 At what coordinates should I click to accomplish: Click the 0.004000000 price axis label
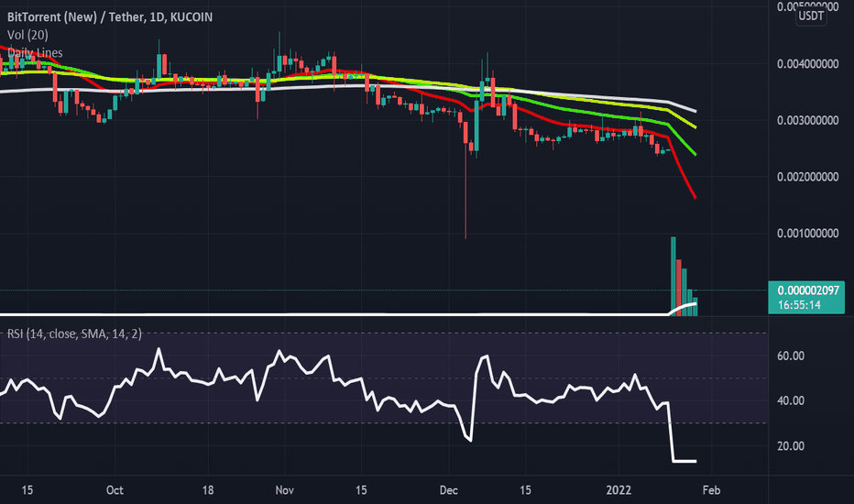(x=807, y=64)
